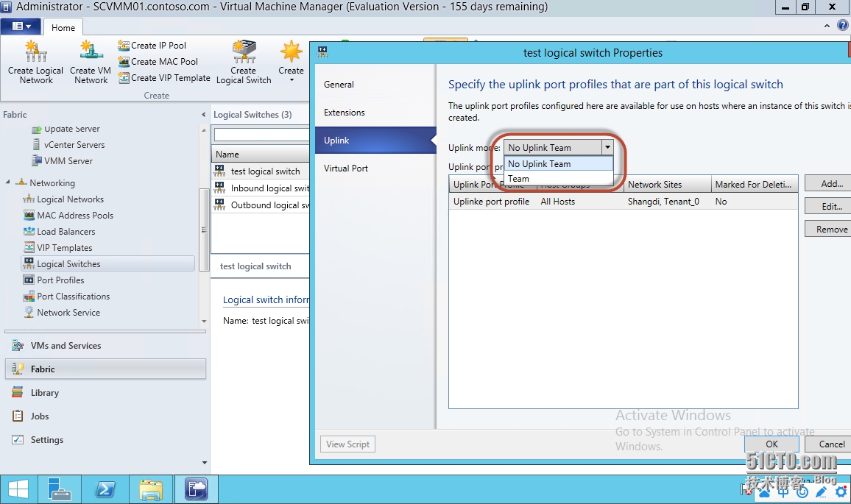Open the Virtual Port page in Properties
This screenshot has width=851, height=504.
click(375, 168)
